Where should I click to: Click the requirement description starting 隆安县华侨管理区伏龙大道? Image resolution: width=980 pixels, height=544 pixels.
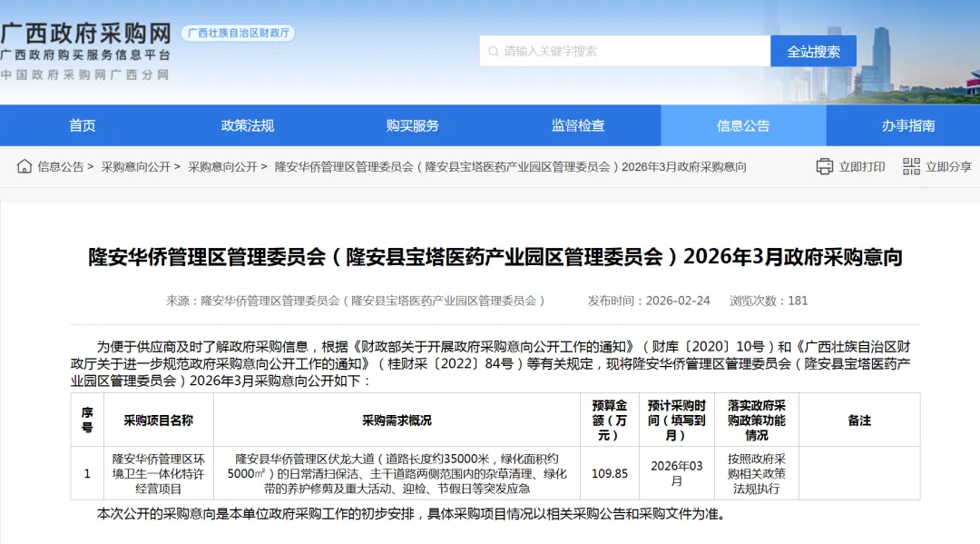[397, 473]
